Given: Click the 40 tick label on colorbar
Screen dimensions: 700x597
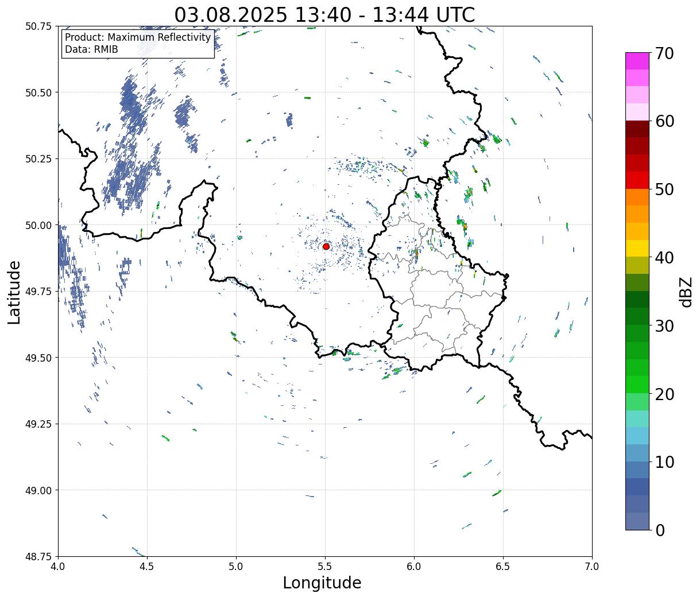Looking at the screenshot, I should tap(664, 258).
